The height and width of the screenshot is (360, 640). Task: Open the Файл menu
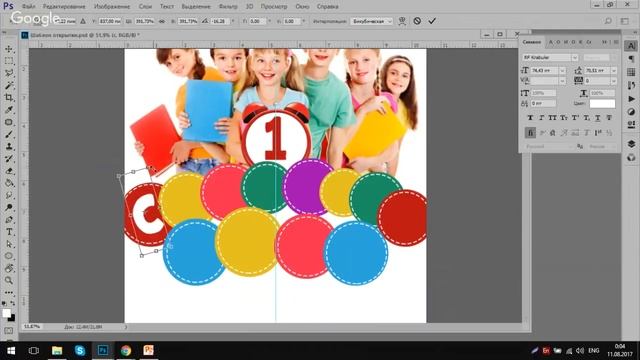click(x=28, y=7)
